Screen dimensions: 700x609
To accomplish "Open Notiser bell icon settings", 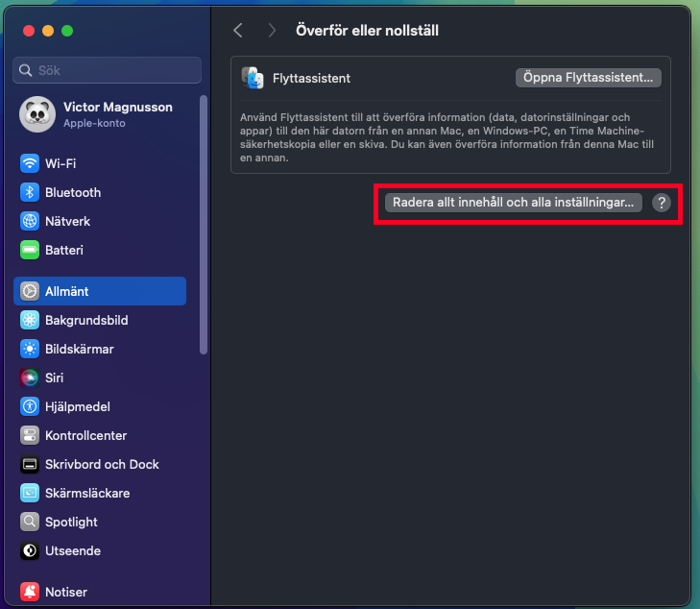I will [30, 592].
